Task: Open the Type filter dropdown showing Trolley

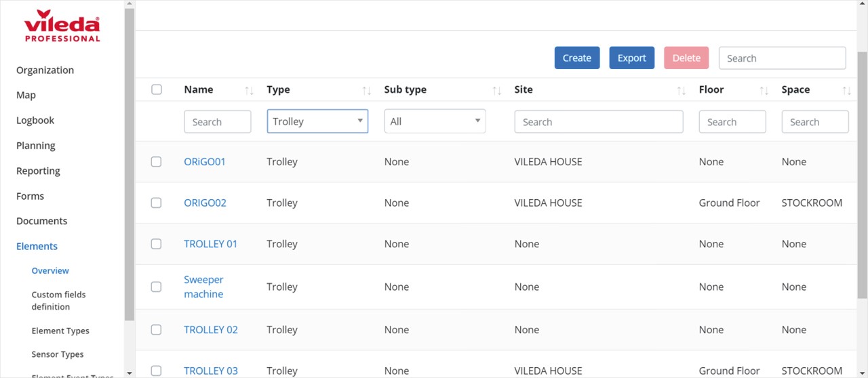Action: [317, 121]
